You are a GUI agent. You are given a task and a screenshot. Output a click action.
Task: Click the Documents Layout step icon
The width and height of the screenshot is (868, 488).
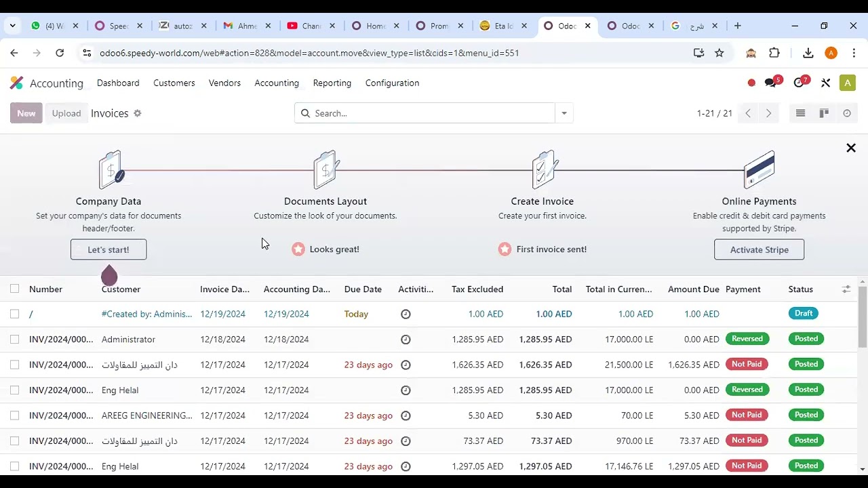pos(326,169)
